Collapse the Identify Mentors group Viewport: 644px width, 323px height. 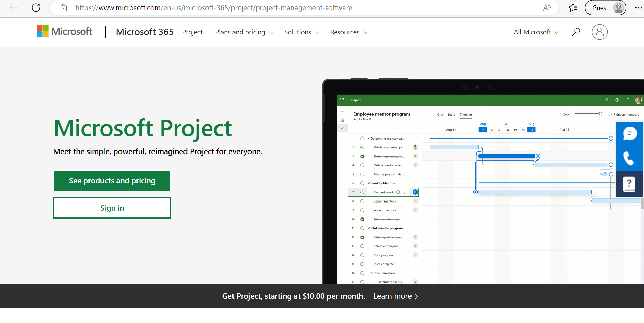click(x=369, y=183)
